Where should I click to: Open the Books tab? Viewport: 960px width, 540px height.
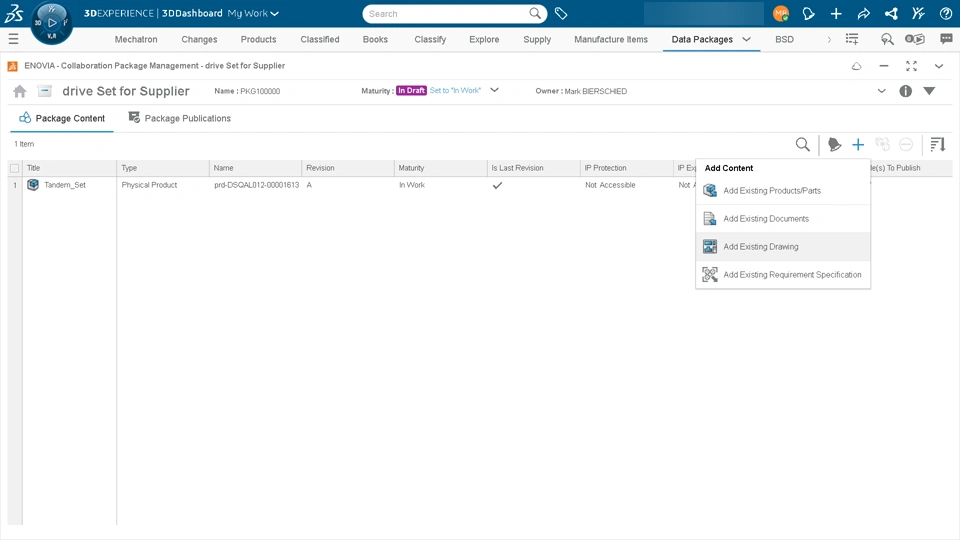click(x=375, y=39)
